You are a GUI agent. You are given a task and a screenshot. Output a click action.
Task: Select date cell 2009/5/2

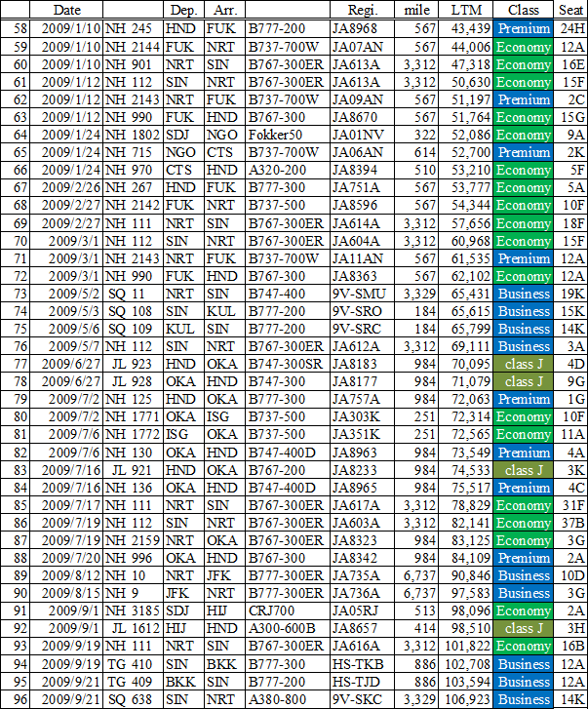coord(66,294)
